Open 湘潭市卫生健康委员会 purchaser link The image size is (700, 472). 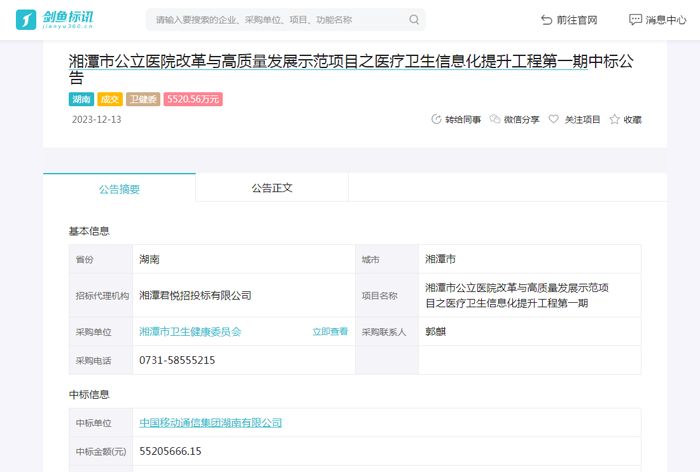click(190, 332)
